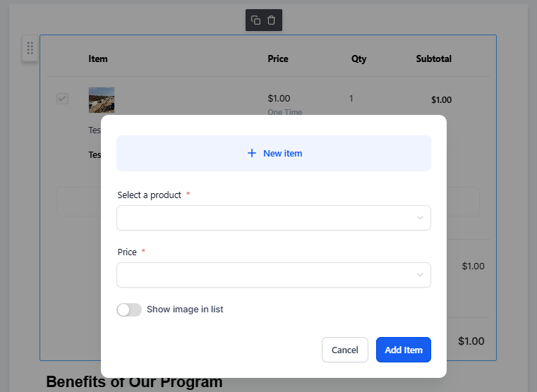The image size is (537, 392).
Task: Click the Price field chevron arrow
Action: 420,275
